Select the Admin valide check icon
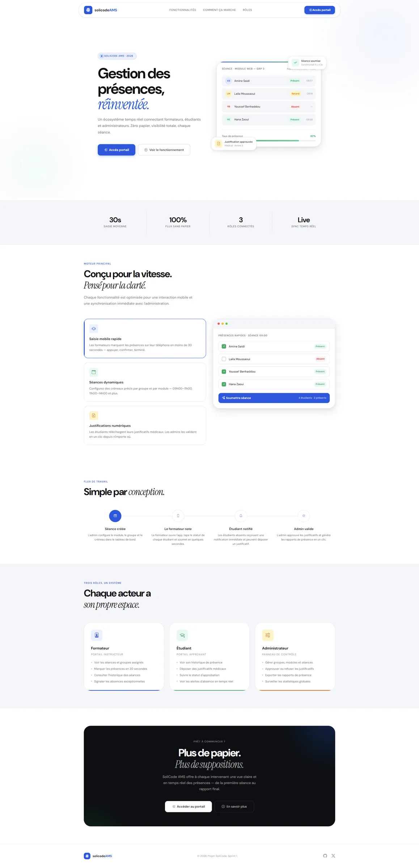This screenshot has height=868, width=419. point(304,516)
